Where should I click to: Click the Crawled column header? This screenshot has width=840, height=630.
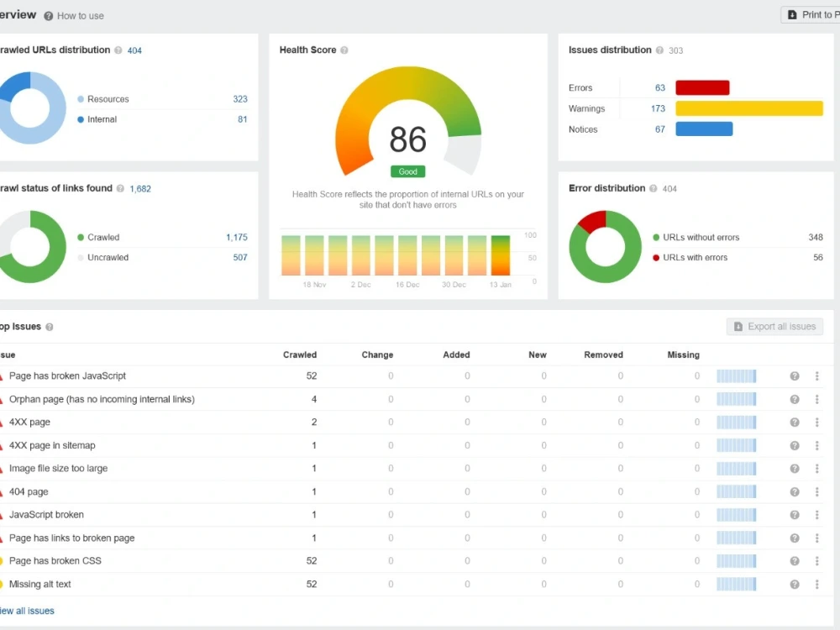coord(300,354)
